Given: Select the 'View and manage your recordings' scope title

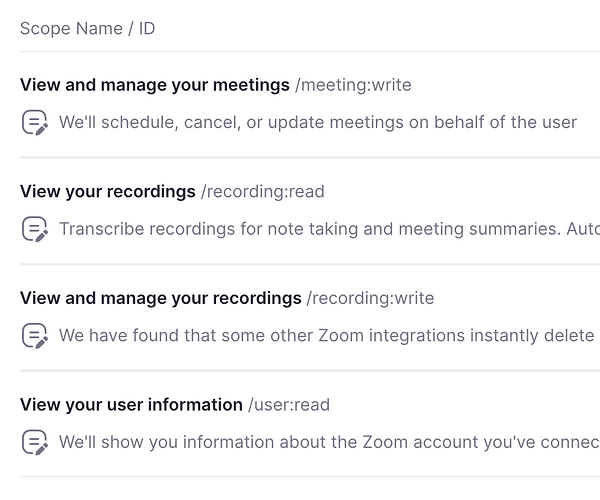Looking at the screenshot, I should [161, 298].
